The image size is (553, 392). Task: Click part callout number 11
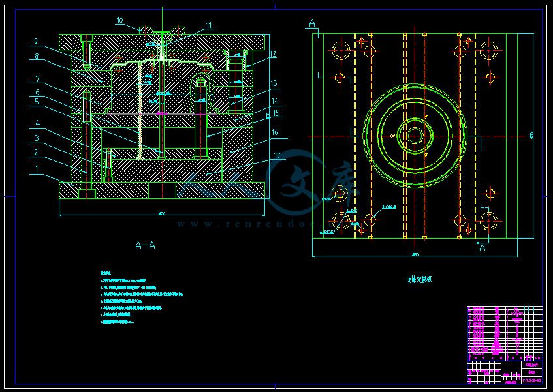tap(209, 25)
